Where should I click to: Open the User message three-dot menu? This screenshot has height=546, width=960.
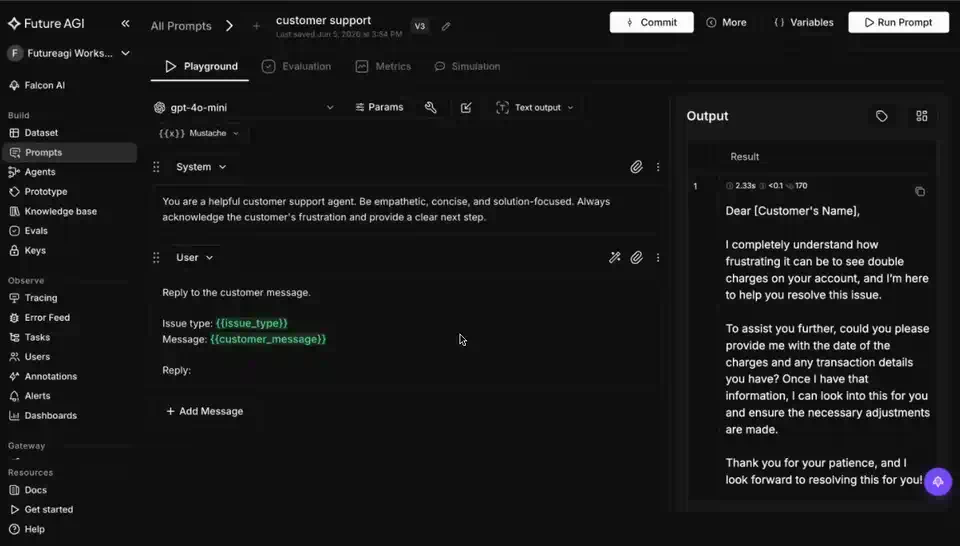tap(658, 258)
